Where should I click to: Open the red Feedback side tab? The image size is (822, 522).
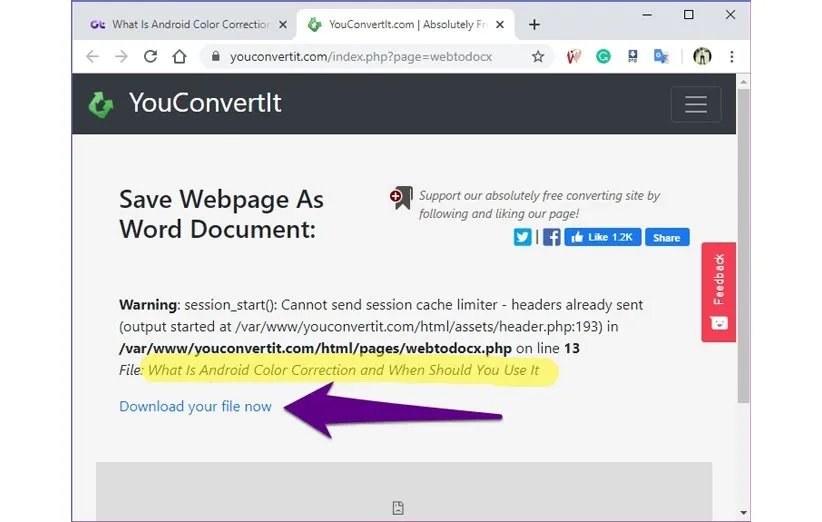point(718,291)
